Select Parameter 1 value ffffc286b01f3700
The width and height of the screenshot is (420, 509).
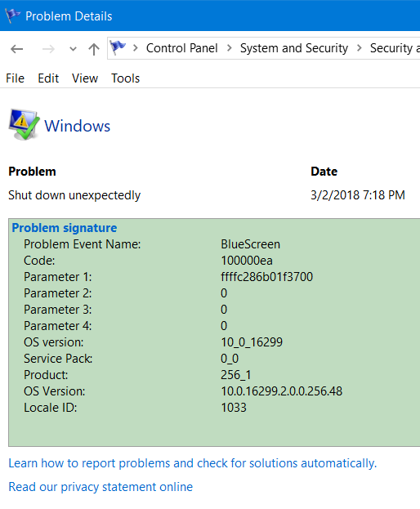pyautogui.click(x=267, y=277)
